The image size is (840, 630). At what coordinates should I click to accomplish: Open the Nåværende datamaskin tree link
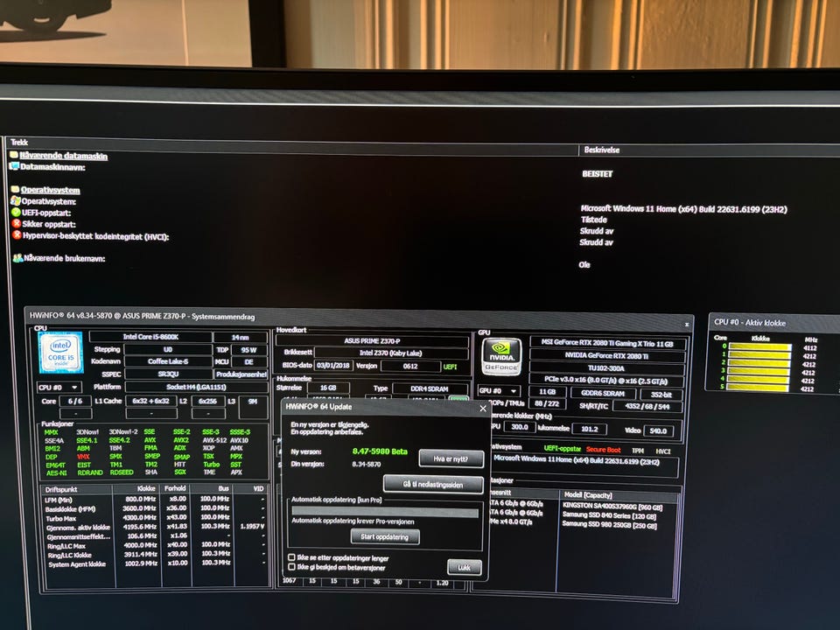click(64, 156)
